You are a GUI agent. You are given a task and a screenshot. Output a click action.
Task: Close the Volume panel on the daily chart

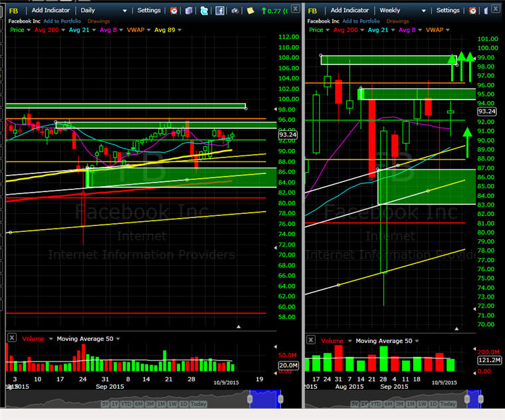click(x=11, y=338)
